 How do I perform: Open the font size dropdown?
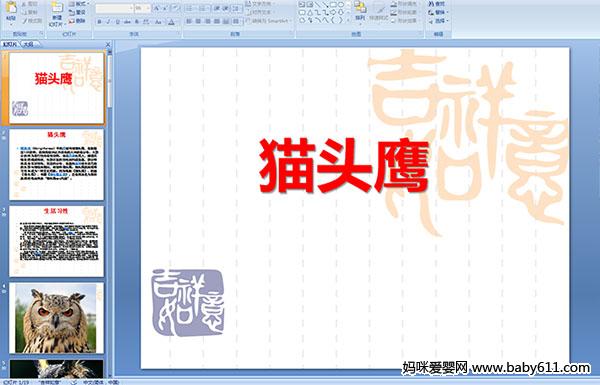(x=148, y=8)
